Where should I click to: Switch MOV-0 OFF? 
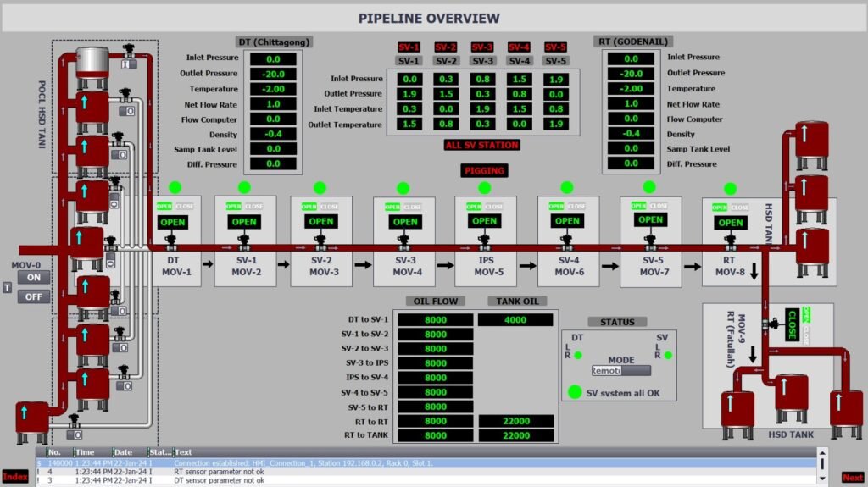(x=34, y=296)
